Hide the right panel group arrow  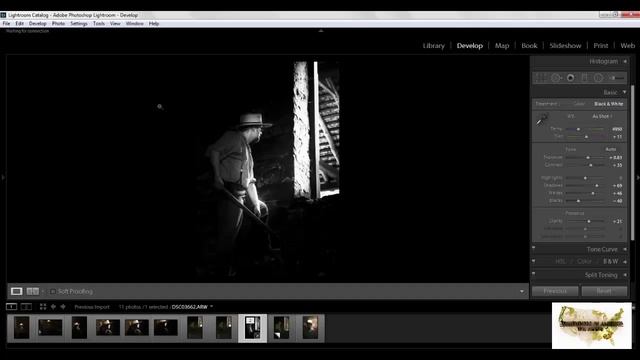[x=638, y=178]
